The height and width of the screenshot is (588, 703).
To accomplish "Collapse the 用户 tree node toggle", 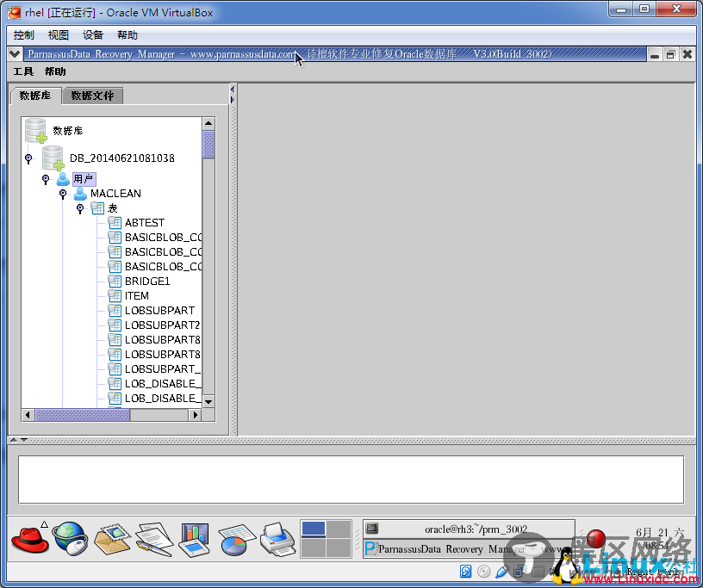I will pos(46,179).
